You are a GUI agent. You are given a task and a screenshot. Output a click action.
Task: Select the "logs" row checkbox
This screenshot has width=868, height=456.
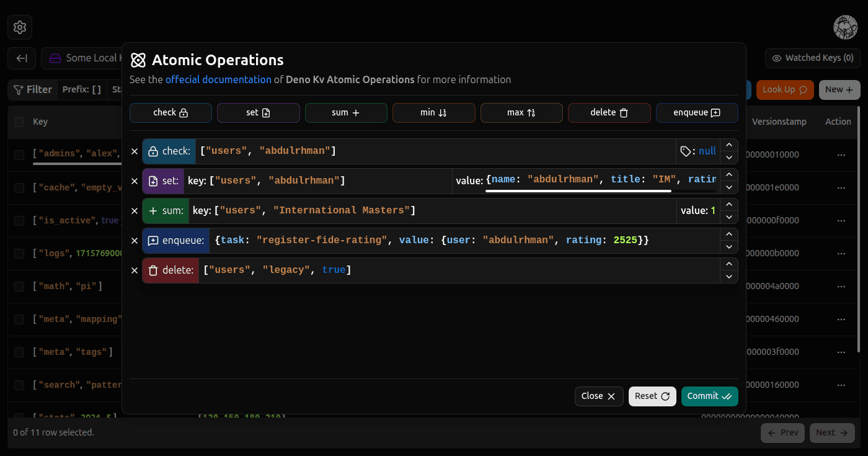coord(19,253)
